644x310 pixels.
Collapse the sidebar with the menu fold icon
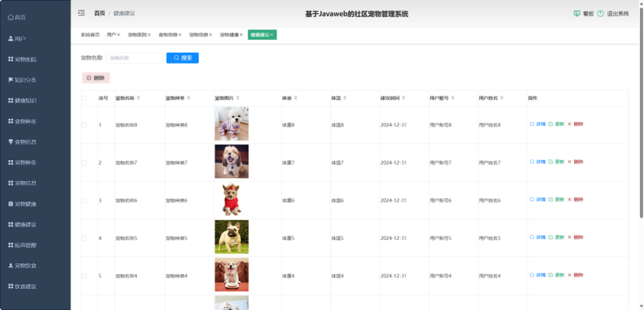coord(82,13)
